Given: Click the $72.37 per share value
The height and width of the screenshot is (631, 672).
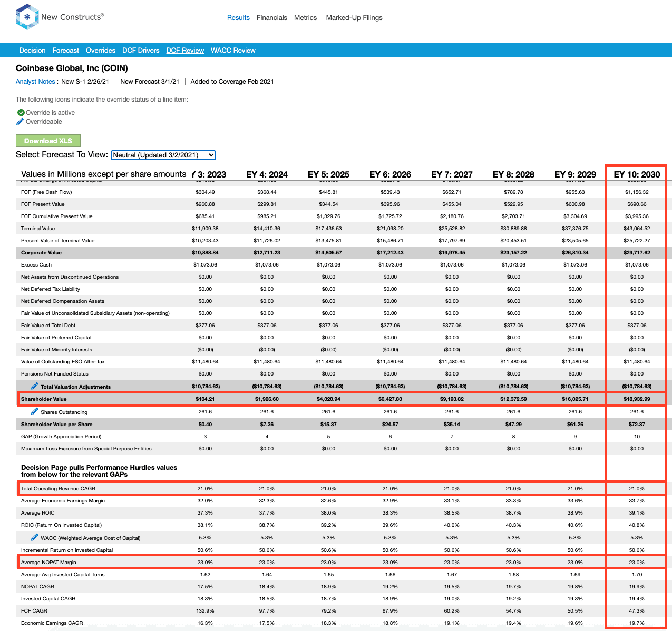Looking at the screenshot, I should tap(637, 425).
